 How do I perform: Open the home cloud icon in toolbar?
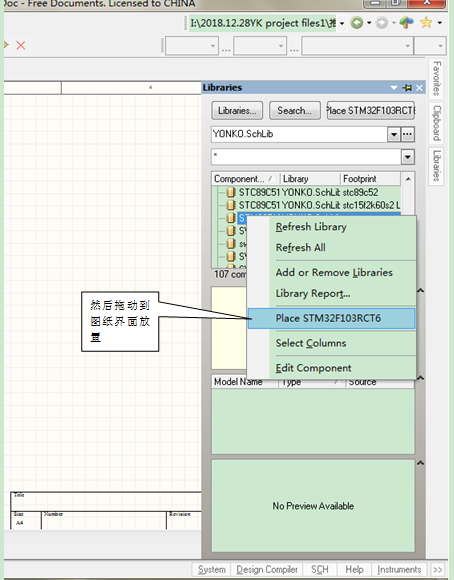[406, 23]
